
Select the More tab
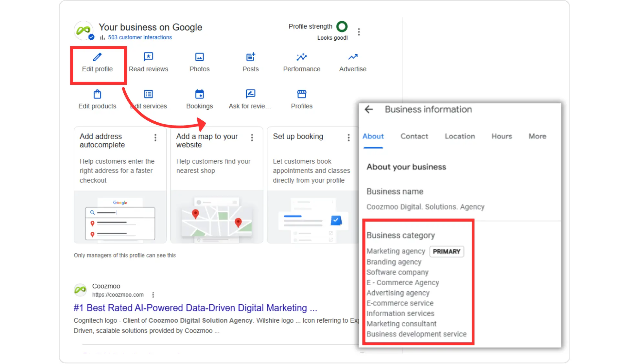537,136
